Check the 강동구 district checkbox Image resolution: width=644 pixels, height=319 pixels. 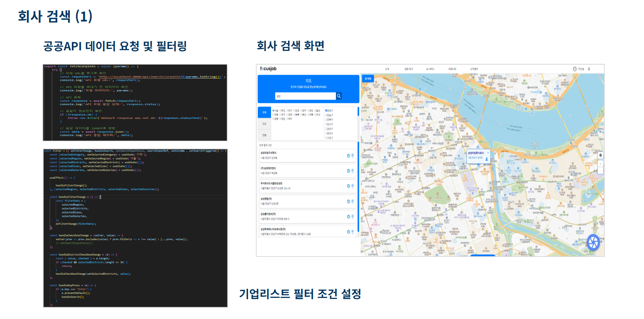coord(326,115)
